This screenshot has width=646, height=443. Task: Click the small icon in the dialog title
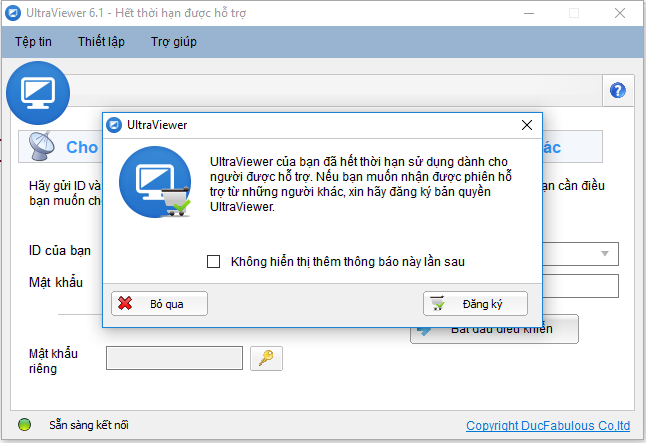[114, 125]
